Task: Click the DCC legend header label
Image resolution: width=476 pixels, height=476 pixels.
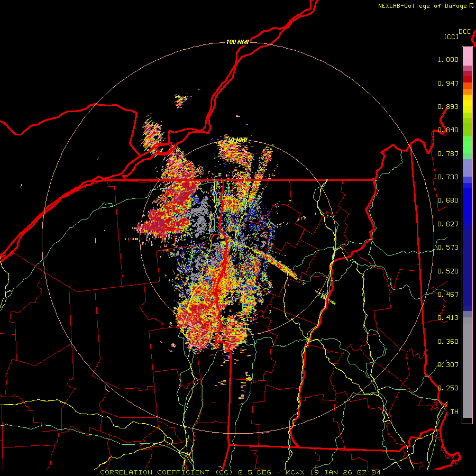Action: (465, 32)
